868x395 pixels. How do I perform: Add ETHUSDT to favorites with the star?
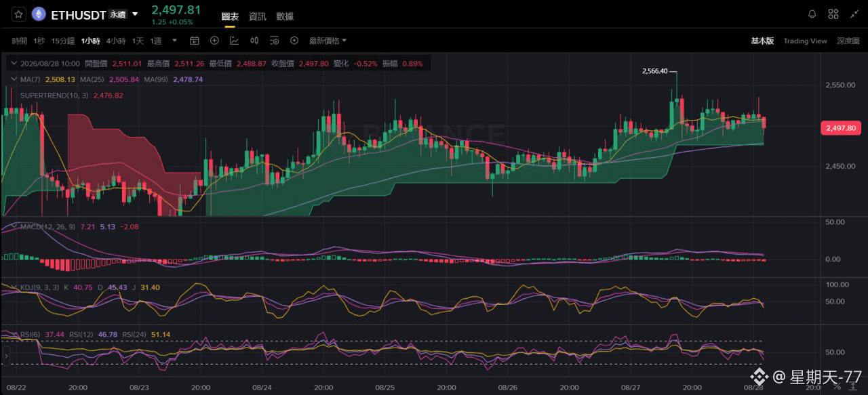tap(19, 14)
